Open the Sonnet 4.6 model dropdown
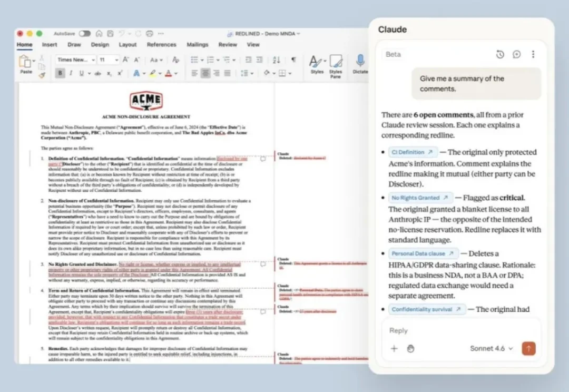The image size is (569, 392). tap(491, 348)
